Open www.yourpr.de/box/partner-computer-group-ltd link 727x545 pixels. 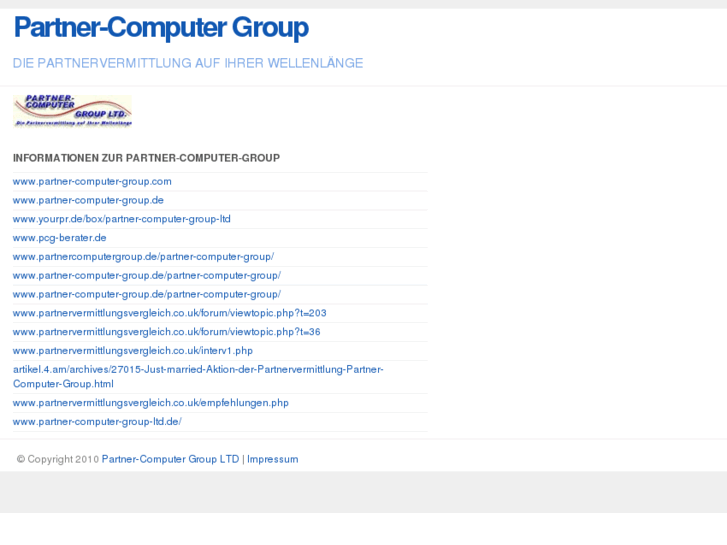(x=121, y=219)
